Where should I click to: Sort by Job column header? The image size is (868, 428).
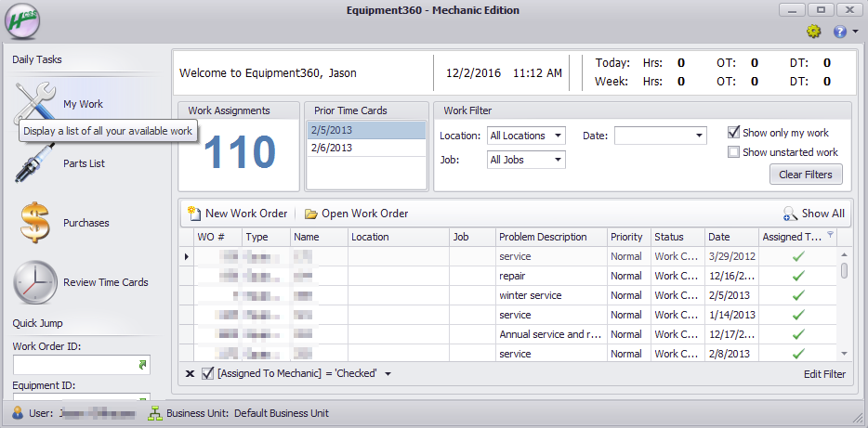[x=472, y=237]
